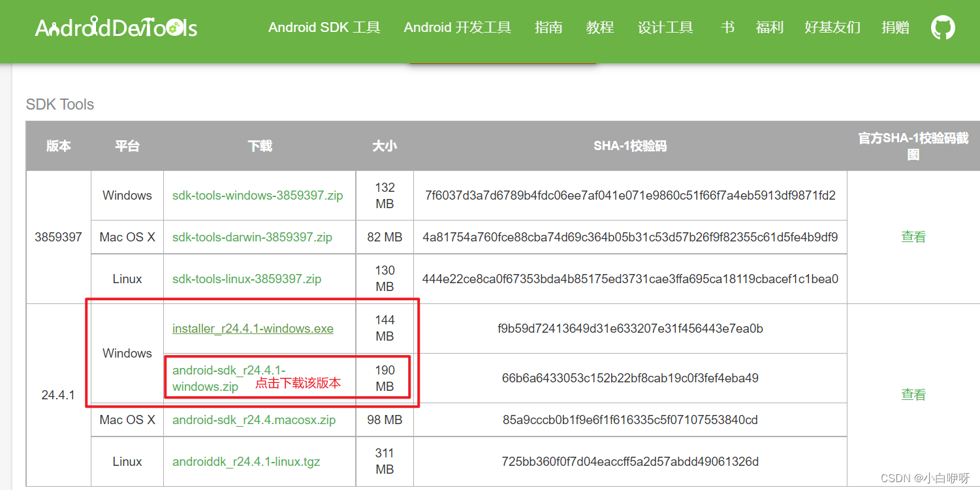Screen dimensions: 980x490
Task: Click Mac OS X cell for darwin zip
Action: coord(127,237)
